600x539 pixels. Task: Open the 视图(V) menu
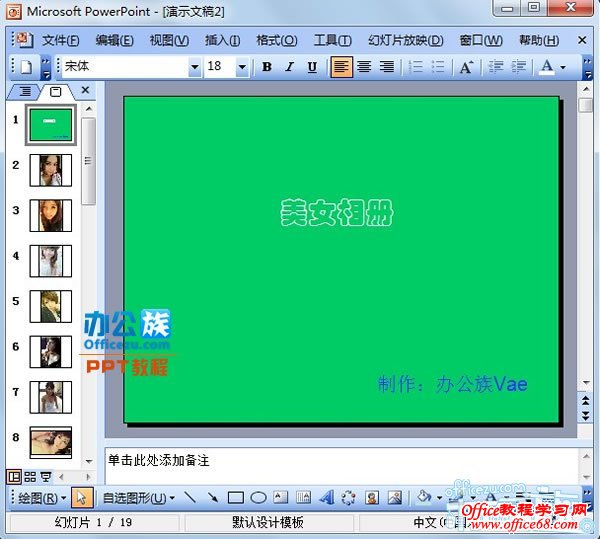[x=169, y=40]
